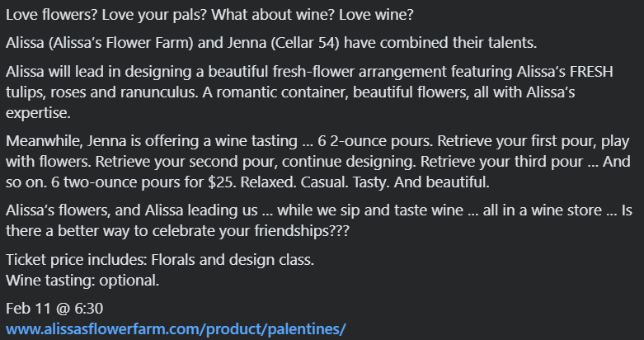Click the date "Feb 11 @ 6:30"
This screenshot has height=340, width=644.
pos(54,308)
